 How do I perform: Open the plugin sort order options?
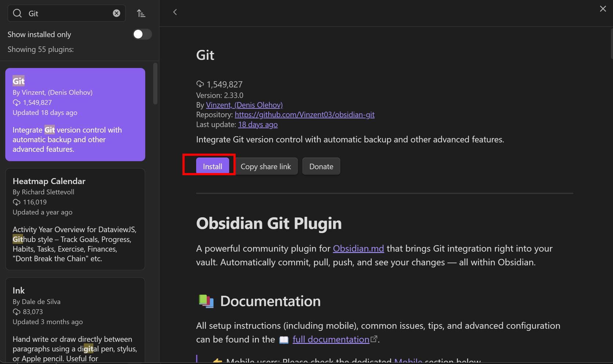point(141,13)
